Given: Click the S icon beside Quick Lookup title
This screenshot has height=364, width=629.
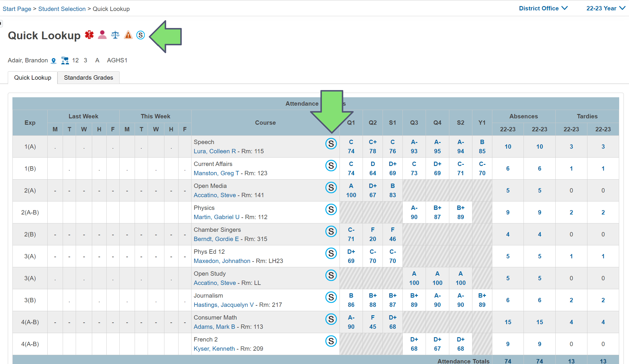Looking at the screenshot, I should (140, 35).
